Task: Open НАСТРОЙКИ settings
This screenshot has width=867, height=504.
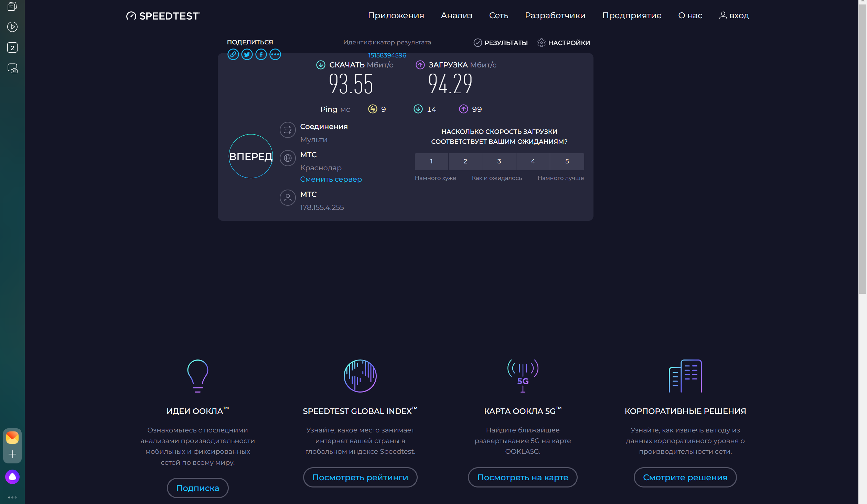Action: pyautogui.click(x=564, y=43)
